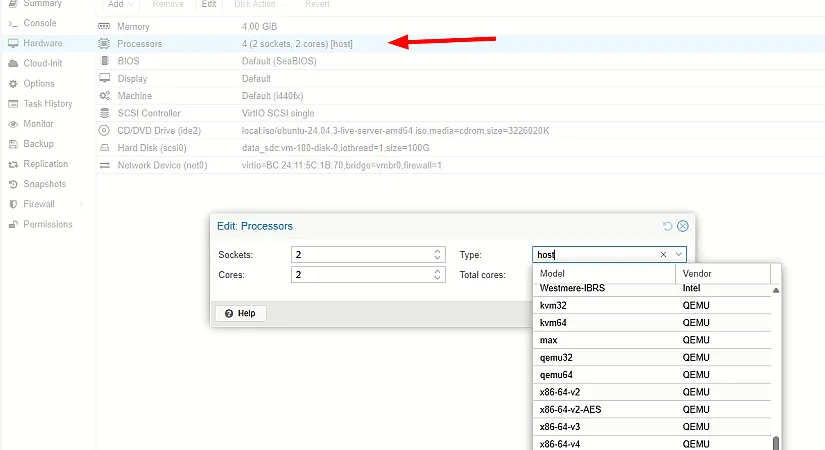Click the Network Device arrows icon
This screenshot has height=450, width=825.
click(105, 165)
